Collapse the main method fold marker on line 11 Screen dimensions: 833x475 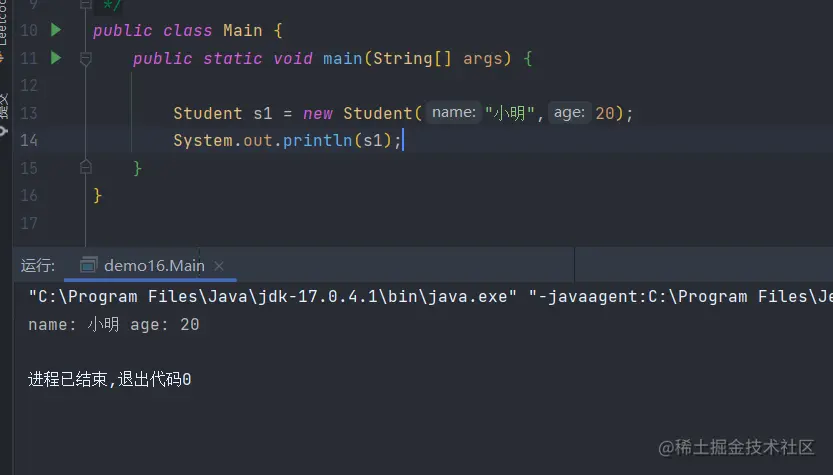click(x=86, y=58)
